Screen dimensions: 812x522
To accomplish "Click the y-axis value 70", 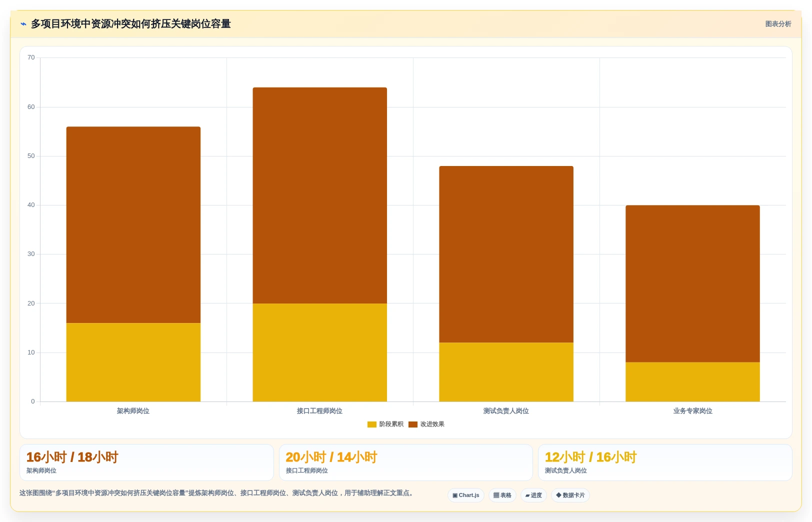I will click(x=31, y=57).
